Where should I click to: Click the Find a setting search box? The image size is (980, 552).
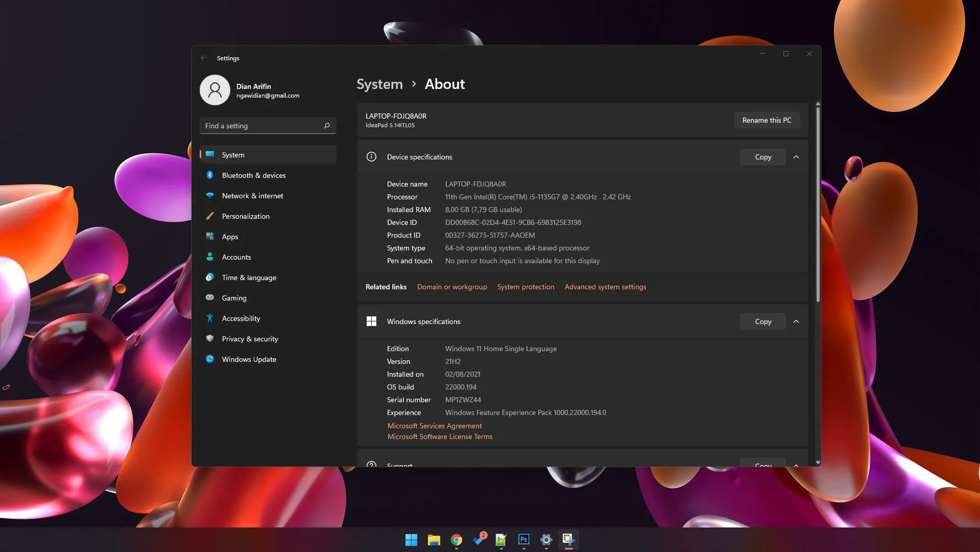[x=263, y=126]
